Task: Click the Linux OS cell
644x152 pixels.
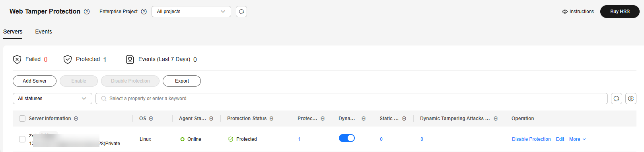Action: coord(145,139)
